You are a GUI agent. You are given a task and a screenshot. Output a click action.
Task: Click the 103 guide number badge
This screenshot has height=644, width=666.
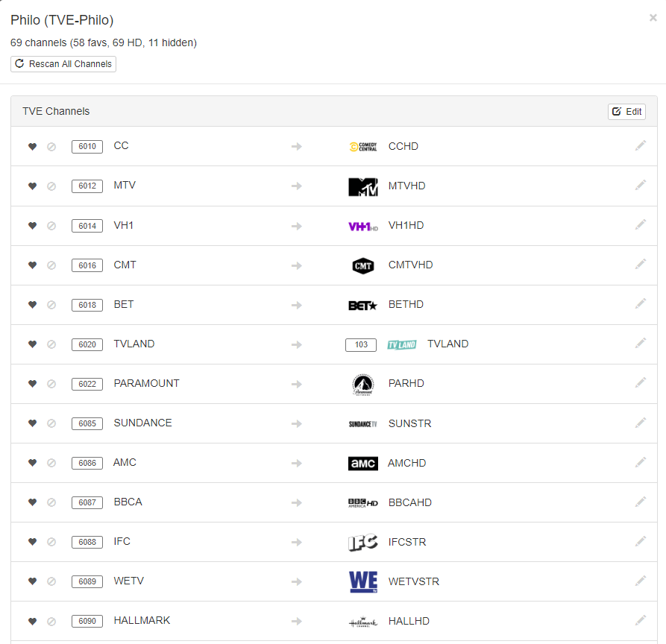[x=361, y=344]
